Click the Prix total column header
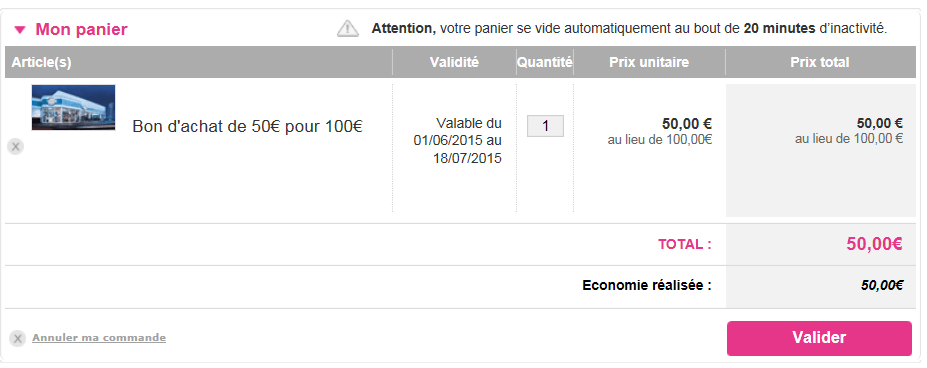 [820, 62]
